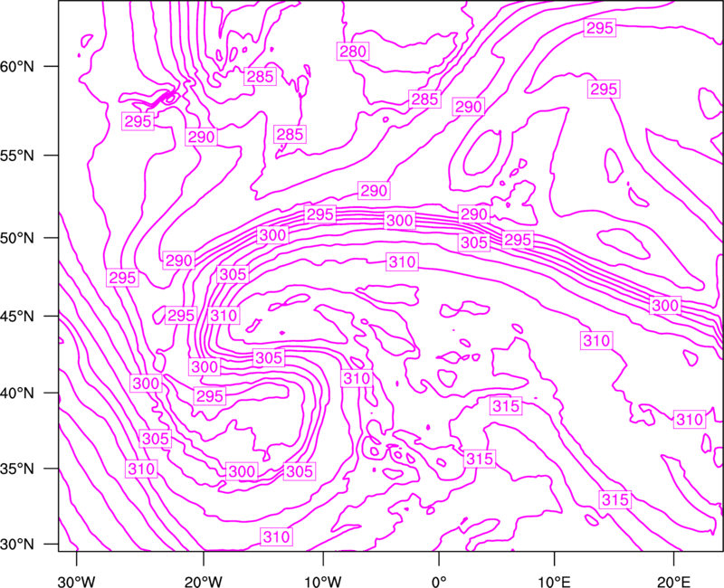Click the 40°N latitude axis label
The height and width of the screenshot is (588, 724).
17,394
